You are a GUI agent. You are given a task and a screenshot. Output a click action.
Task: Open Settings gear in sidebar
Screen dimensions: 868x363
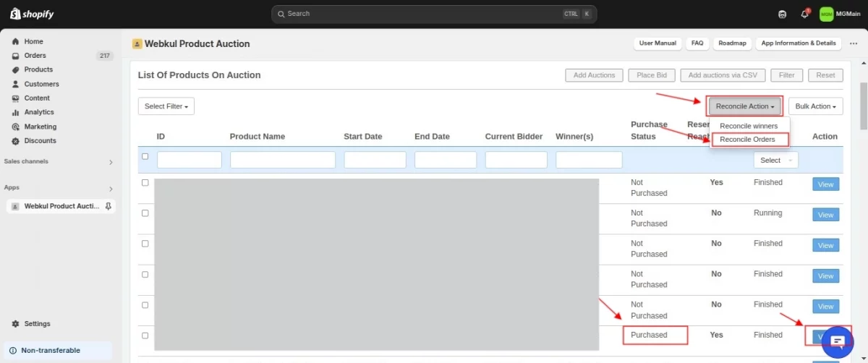15,324
